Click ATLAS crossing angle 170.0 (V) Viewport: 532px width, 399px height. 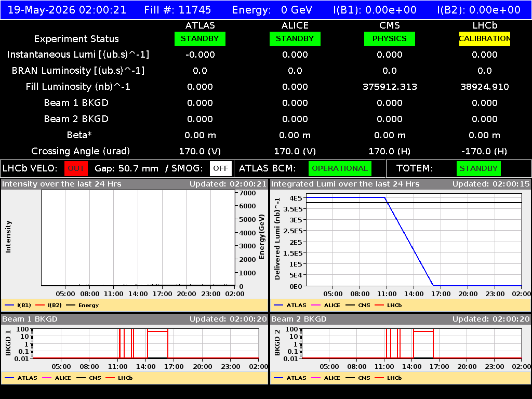pos(200,151)
